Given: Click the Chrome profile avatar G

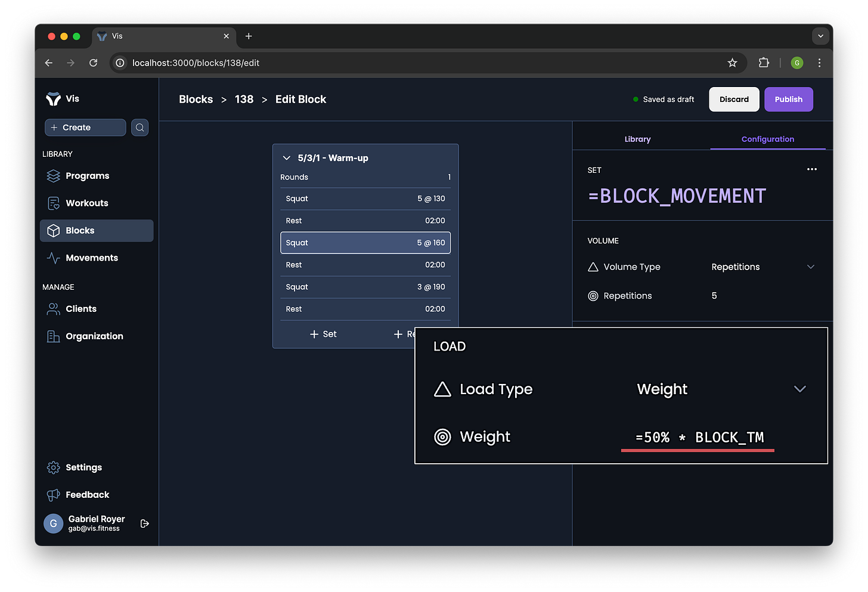Looking at the screenshot, I should (x=797, y=63).
